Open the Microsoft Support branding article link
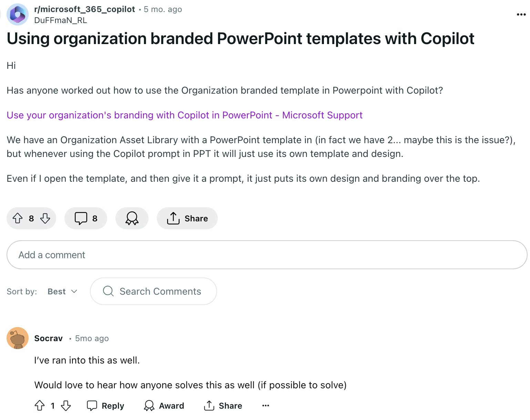 [185, 115]
